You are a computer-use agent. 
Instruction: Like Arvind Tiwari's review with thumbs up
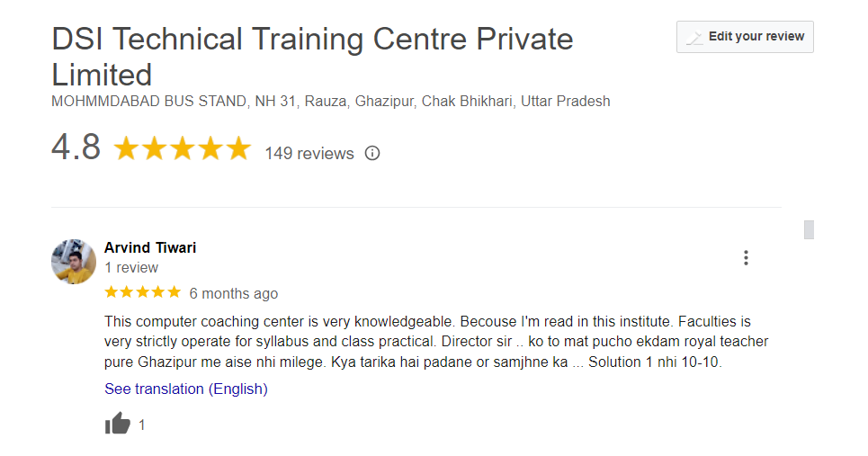[x=118, y=424]
